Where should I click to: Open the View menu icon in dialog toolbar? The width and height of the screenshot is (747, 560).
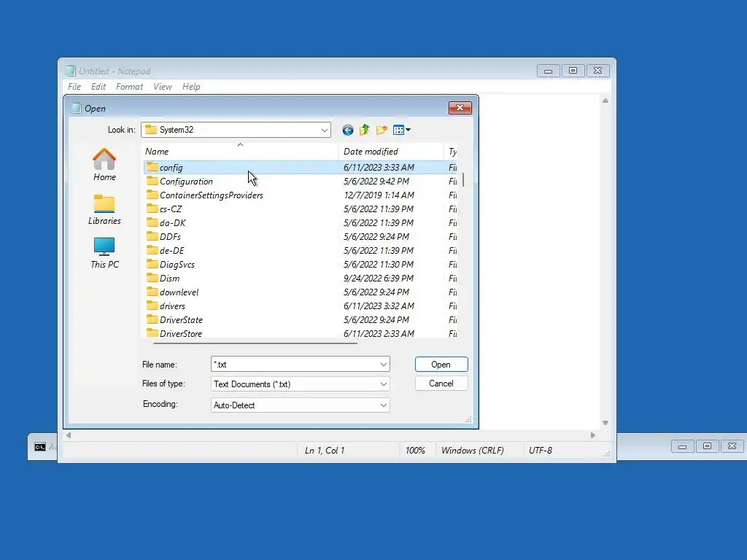click(399, 130)
